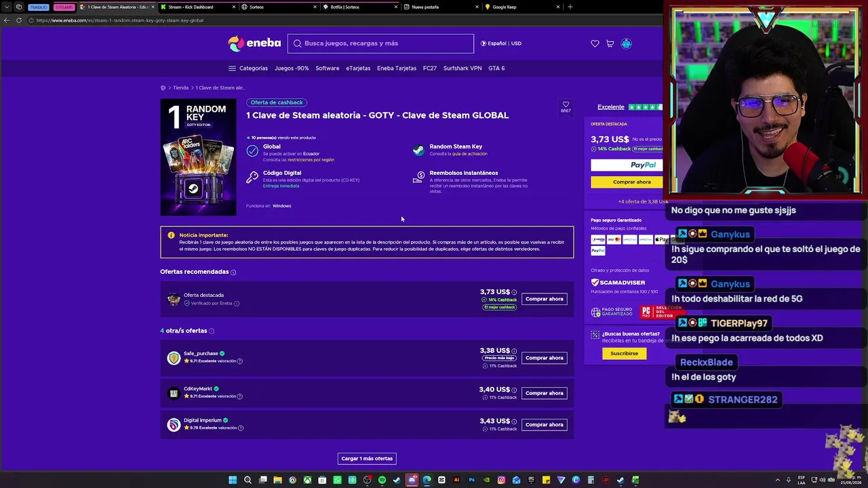
Task: Click the browser address bar URL
Action: [120, 20]
